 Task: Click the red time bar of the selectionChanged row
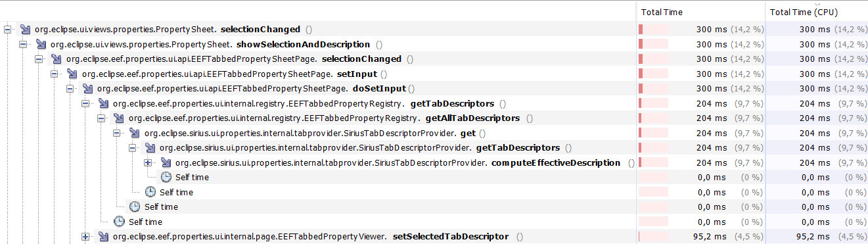click(653, 30)
